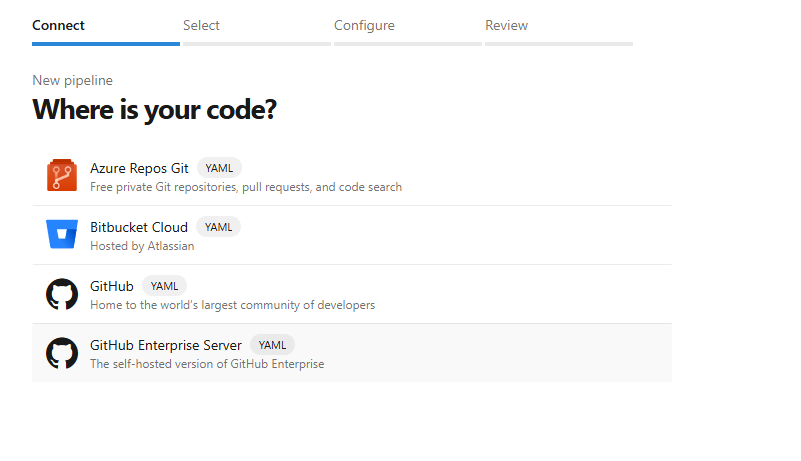This screenshot has width=801, height=461.
Task: Click the 'New pipeline' label
Action: click(73, 80)
